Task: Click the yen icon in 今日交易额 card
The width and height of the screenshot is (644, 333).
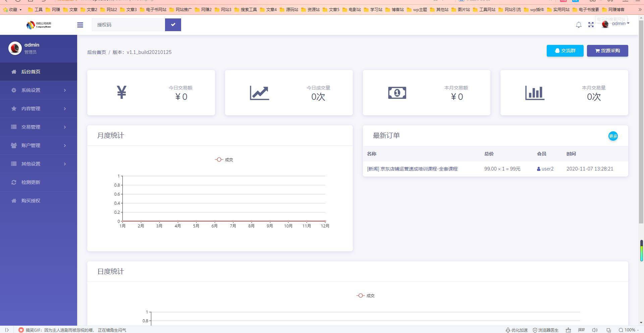Action: pyautogui.click(x=121, y=92)
